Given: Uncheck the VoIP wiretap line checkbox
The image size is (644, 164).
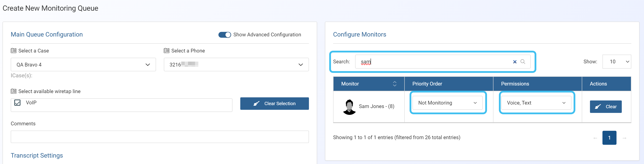Looking at the screenshot, I should [18, 103].
